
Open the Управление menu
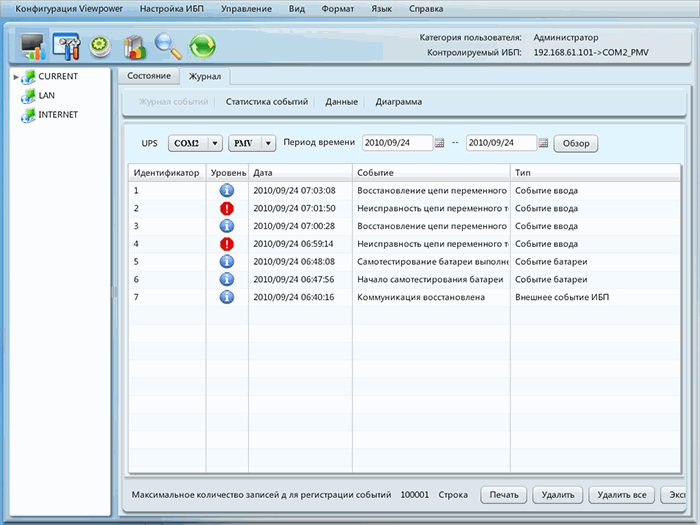coord(246,9)
